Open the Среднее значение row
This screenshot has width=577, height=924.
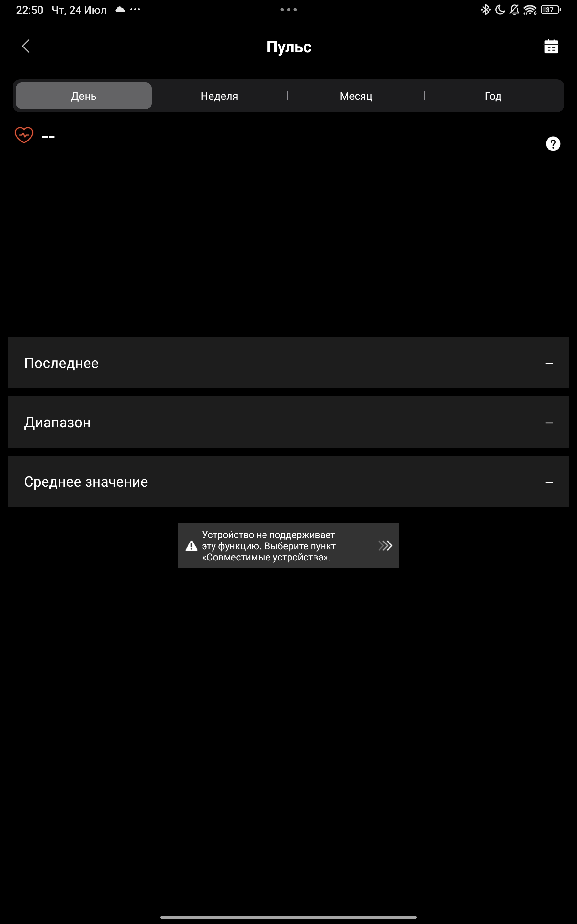coord(288,482)
